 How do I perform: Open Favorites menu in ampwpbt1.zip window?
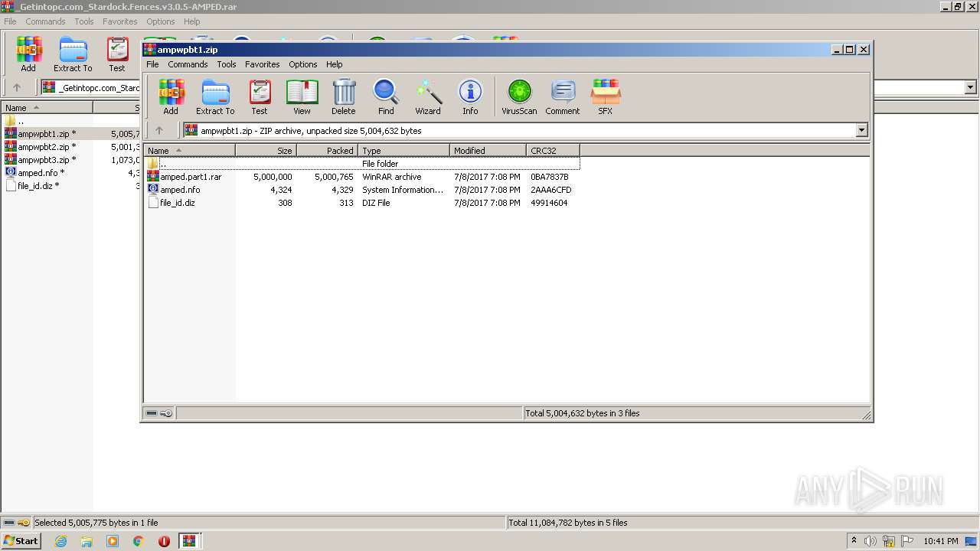(262, 64)
